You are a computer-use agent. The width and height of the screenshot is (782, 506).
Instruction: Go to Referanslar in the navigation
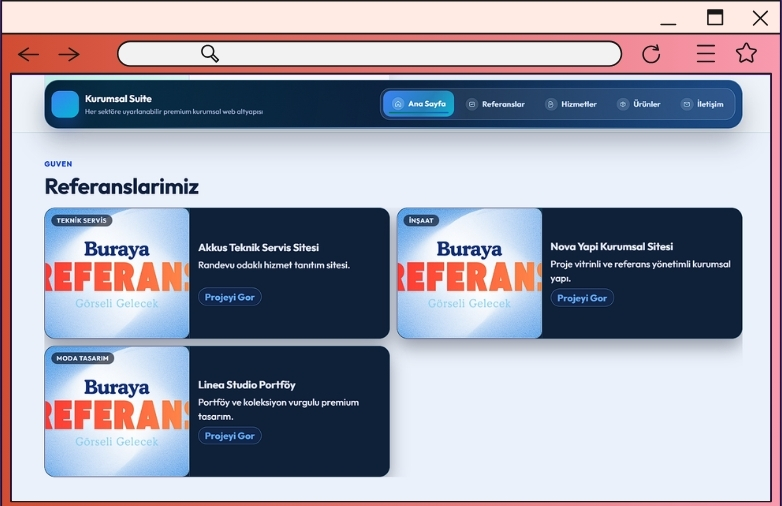coord(496,104)
